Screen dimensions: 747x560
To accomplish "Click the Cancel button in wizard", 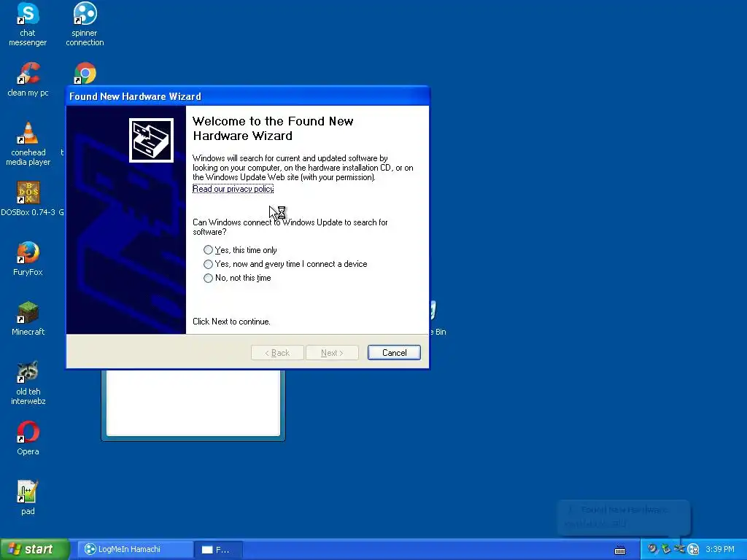I will click(394, 353).
